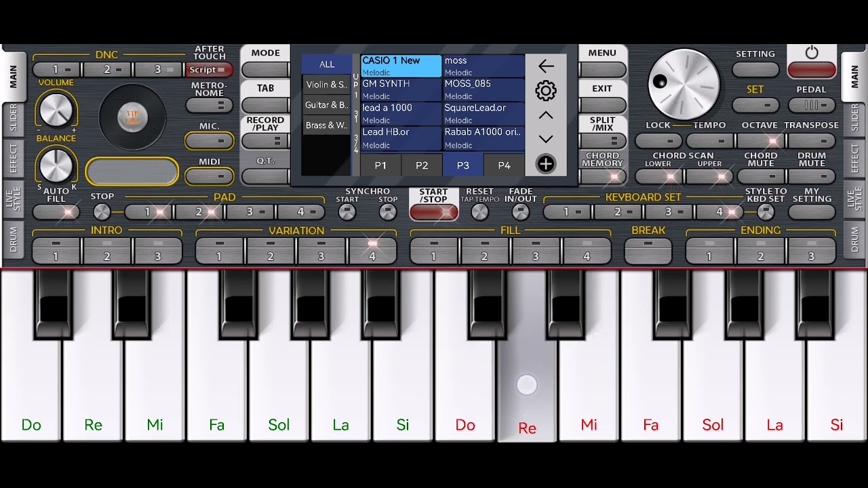Click the Synchro Start knob button

[347, 212]
